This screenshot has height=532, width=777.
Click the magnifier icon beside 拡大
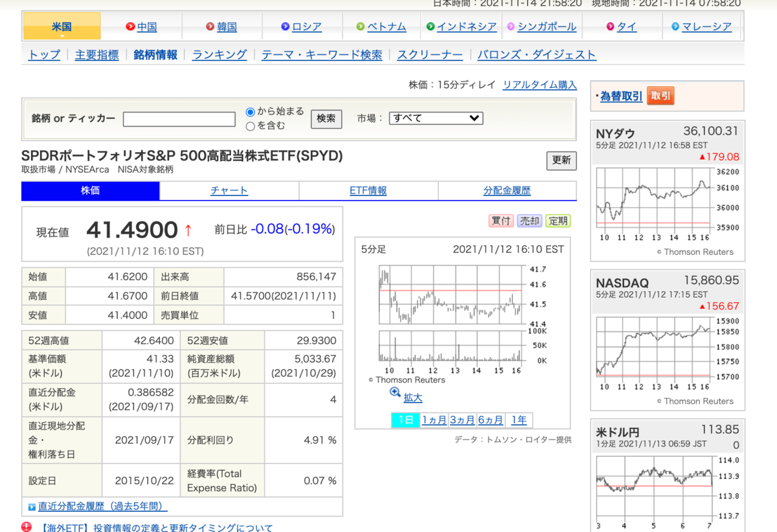(395, 392)
